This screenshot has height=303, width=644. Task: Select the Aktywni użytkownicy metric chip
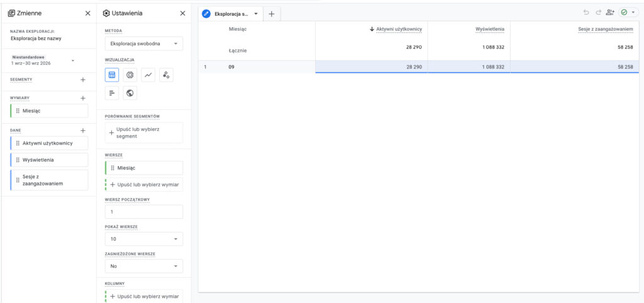[x=49, y=143]
